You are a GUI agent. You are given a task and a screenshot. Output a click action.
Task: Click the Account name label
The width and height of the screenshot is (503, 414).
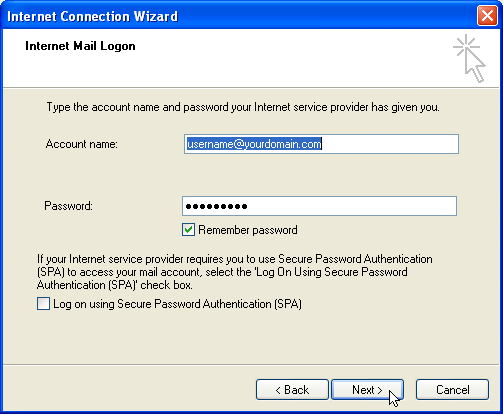[x=82, y=144]
